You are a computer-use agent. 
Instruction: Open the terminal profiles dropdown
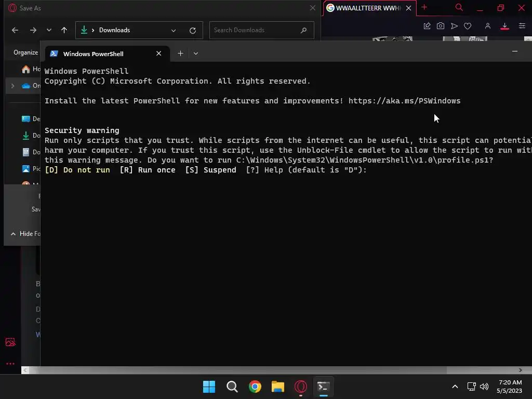(196, 54)
